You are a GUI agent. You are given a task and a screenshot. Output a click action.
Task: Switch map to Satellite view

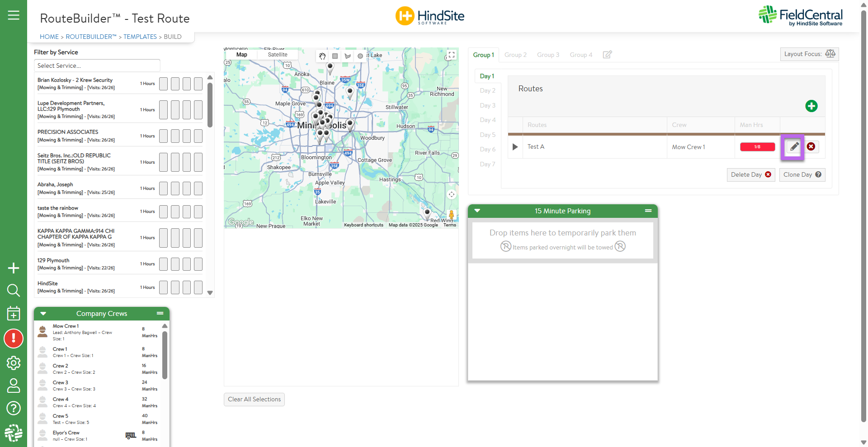point(277,55)
